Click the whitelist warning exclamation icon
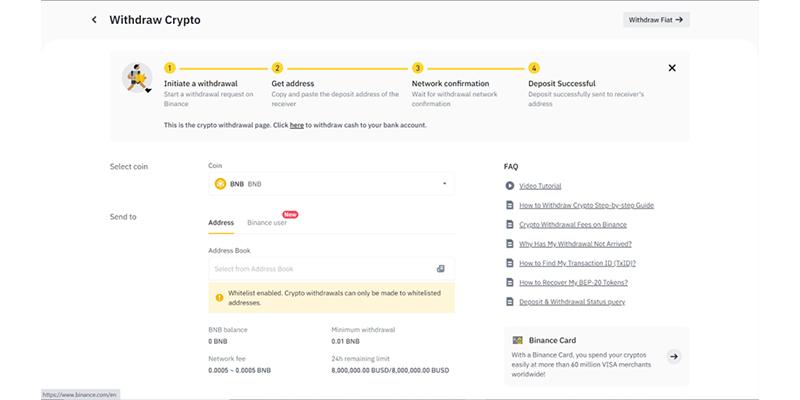The image size is (800, 400). (219, 297)
